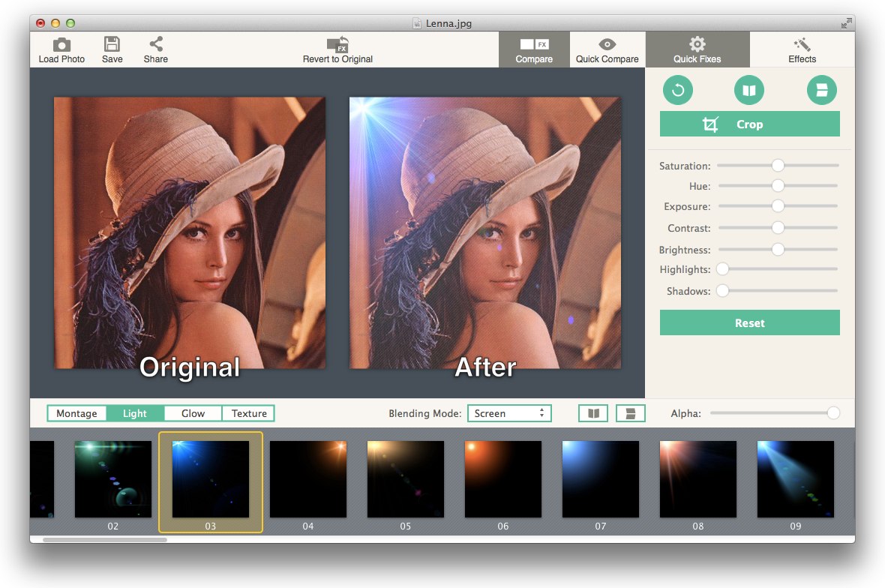The height and width of the screenshot is (588, 885).
Task: Select the Light category tab
Action: click(135, 414)
